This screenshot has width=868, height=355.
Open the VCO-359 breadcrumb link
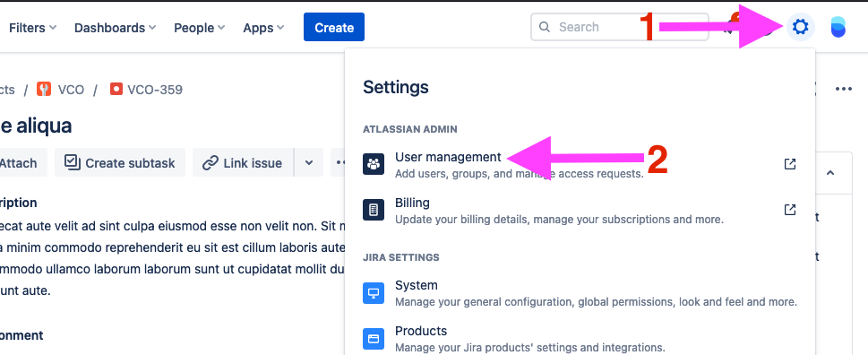[146, 89]
